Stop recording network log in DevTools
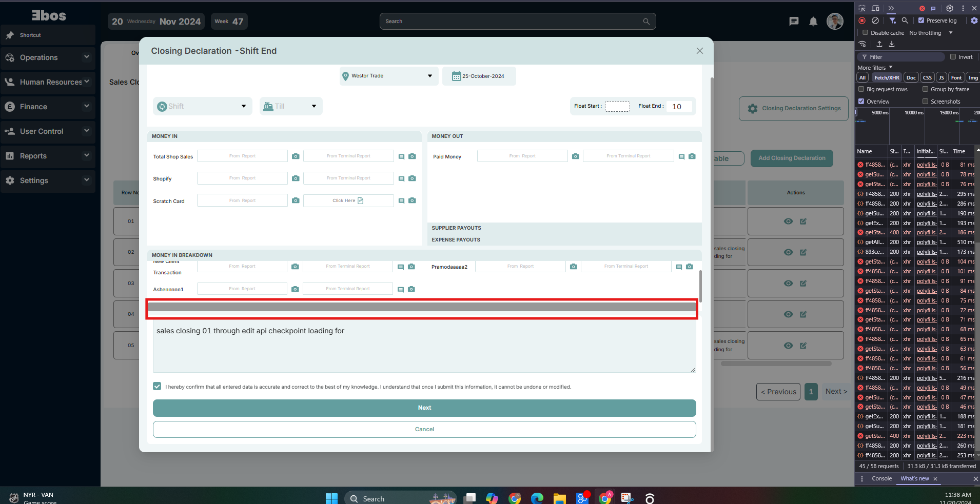The width and height of the screenshot is (980, 504). coord(862,21)
